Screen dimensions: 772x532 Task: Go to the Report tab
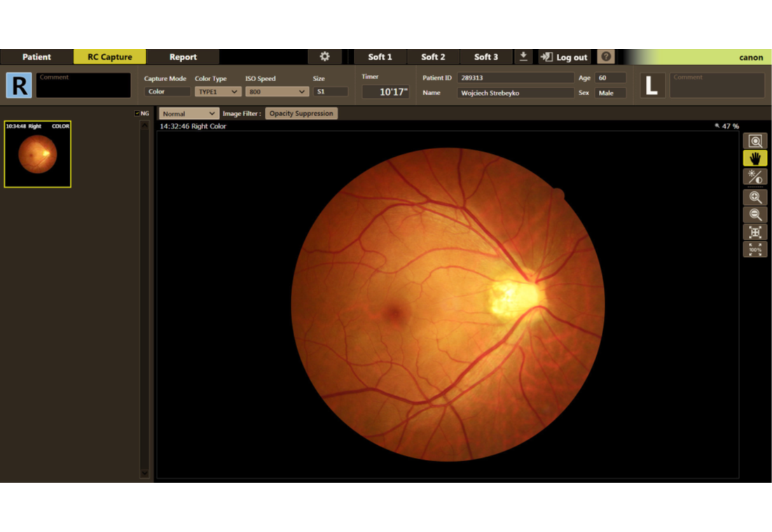coord(183,57)
